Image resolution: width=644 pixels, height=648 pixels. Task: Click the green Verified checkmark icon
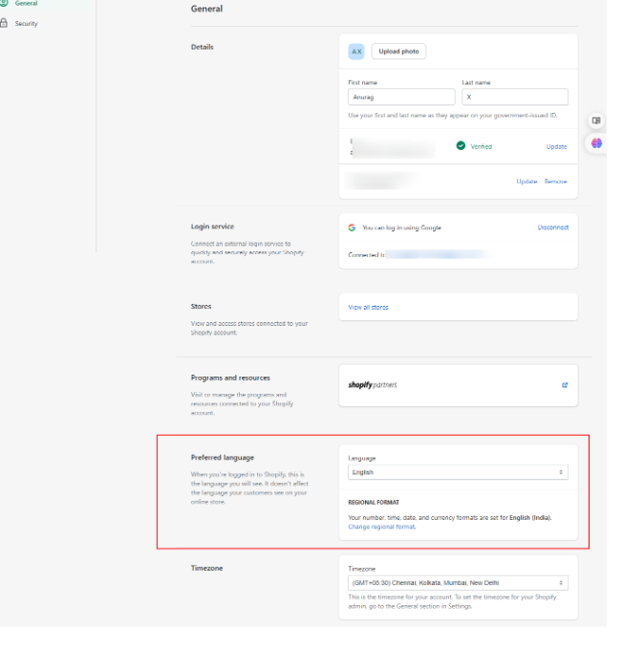[x=461, y=146]
